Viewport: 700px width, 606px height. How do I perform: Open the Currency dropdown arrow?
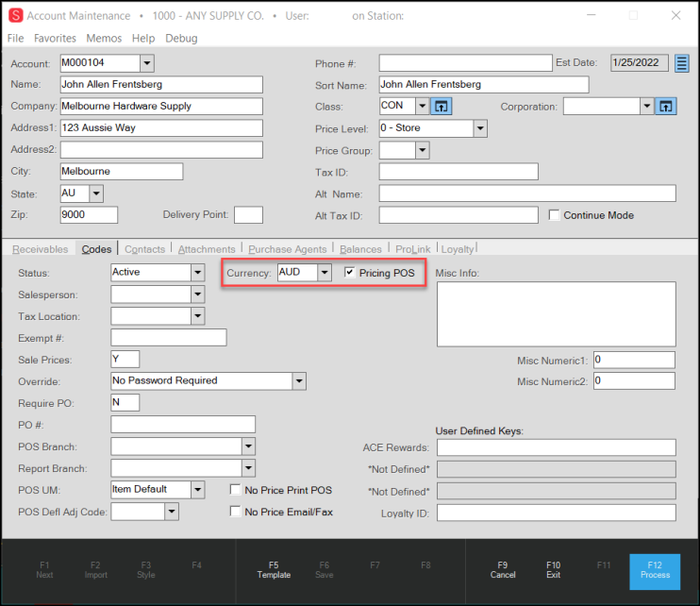(x=325, y=273)
